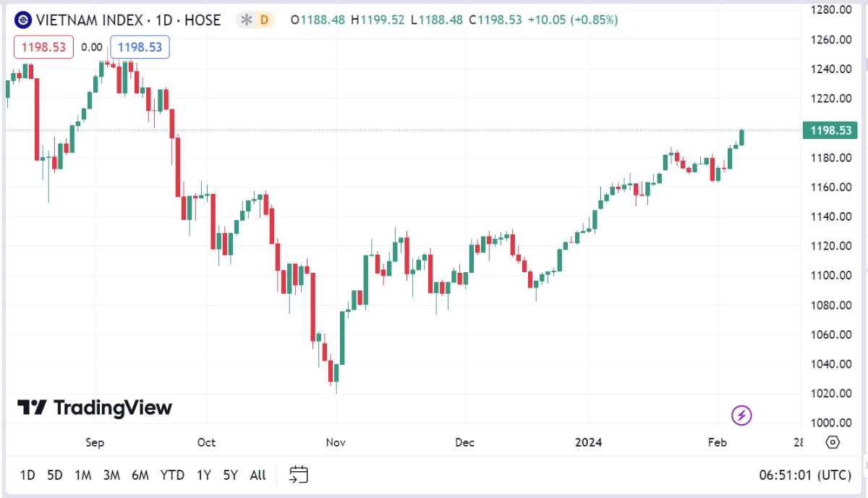
Task: Switch to the 1M range
Action: tap(83, 476)
